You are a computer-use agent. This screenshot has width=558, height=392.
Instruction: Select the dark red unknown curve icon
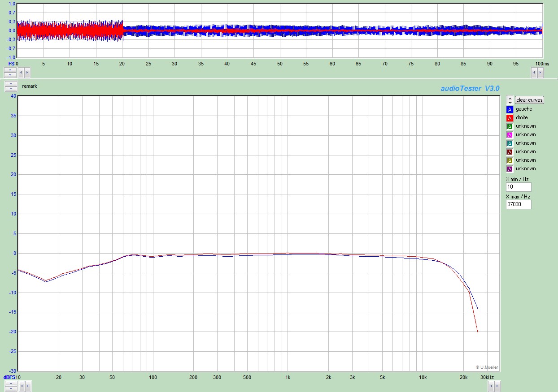510,152
